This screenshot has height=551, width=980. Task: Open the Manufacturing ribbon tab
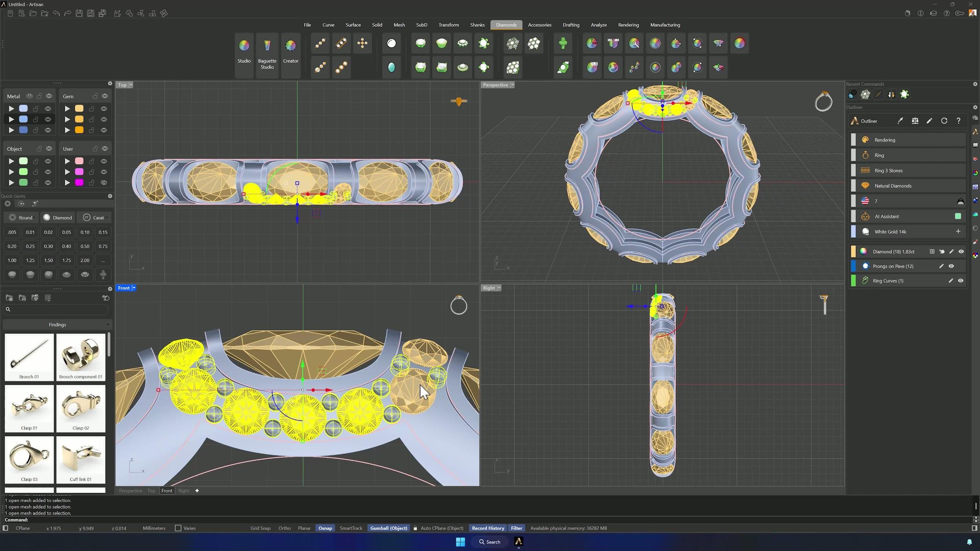click(665, 25)
